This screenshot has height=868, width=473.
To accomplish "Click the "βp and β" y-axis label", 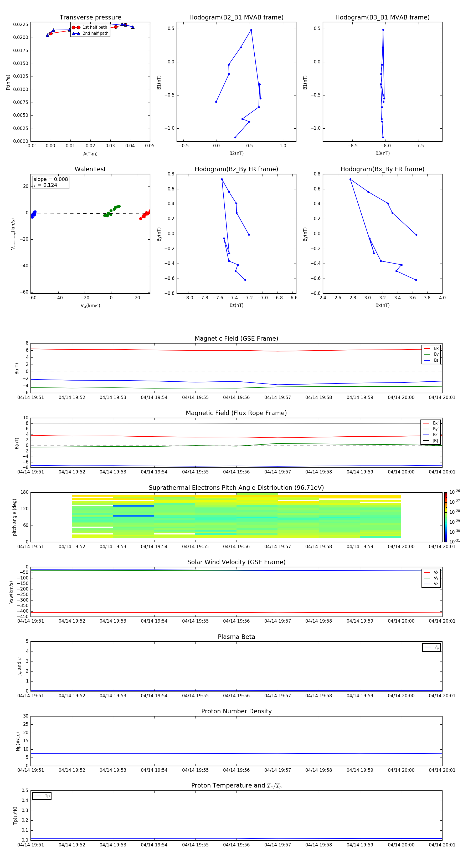I will point(19,666).
